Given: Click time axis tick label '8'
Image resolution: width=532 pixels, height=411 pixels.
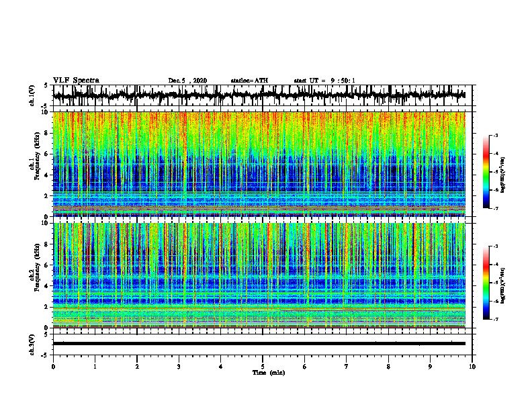Looking at the screenshot, I should [x=388, y=367].
